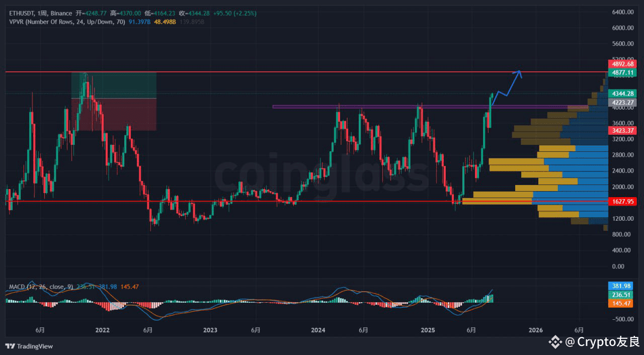The image size is (644, 355).
Task: Select the 3423.37 red price tag
Action: pyautogui.click(x=623, y=131)
